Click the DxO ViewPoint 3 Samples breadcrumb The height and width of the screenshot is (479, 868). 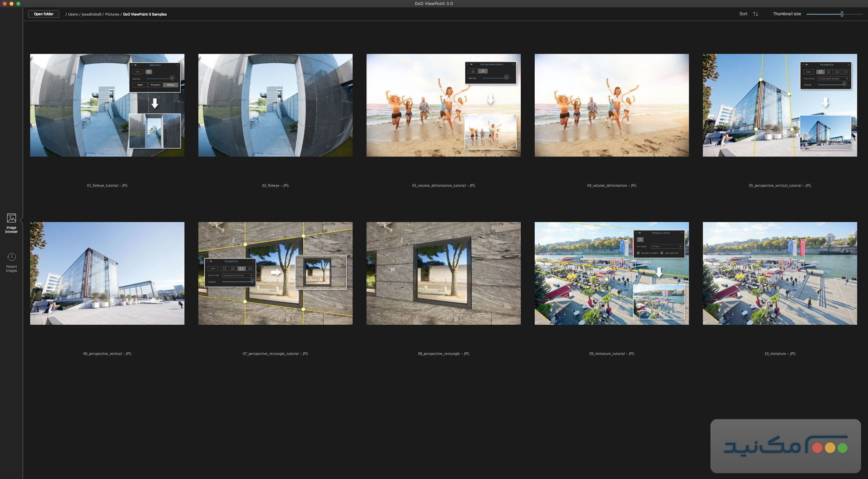pos(145,14)
